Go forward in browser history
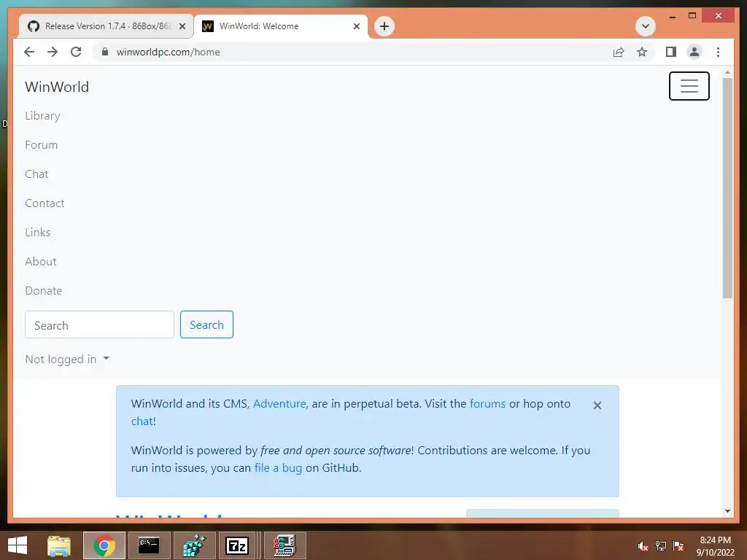 click(53, 52)
